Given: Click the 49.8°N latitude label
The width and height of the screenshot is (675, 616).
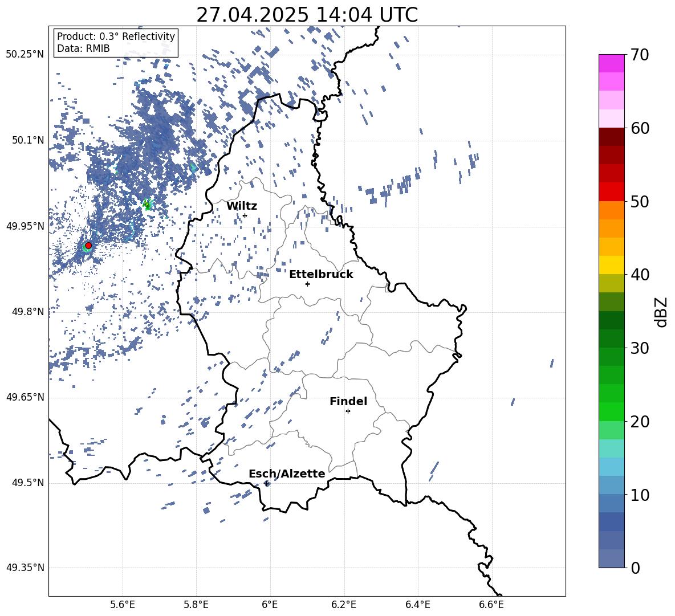Looking at the screenshot, I should pos(28,312).
